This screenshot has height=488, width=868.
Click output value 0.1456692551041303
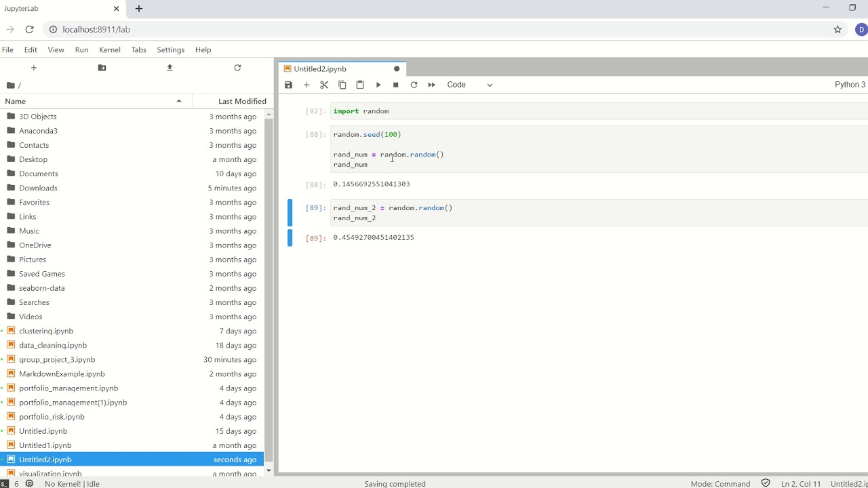pos(372,184)
